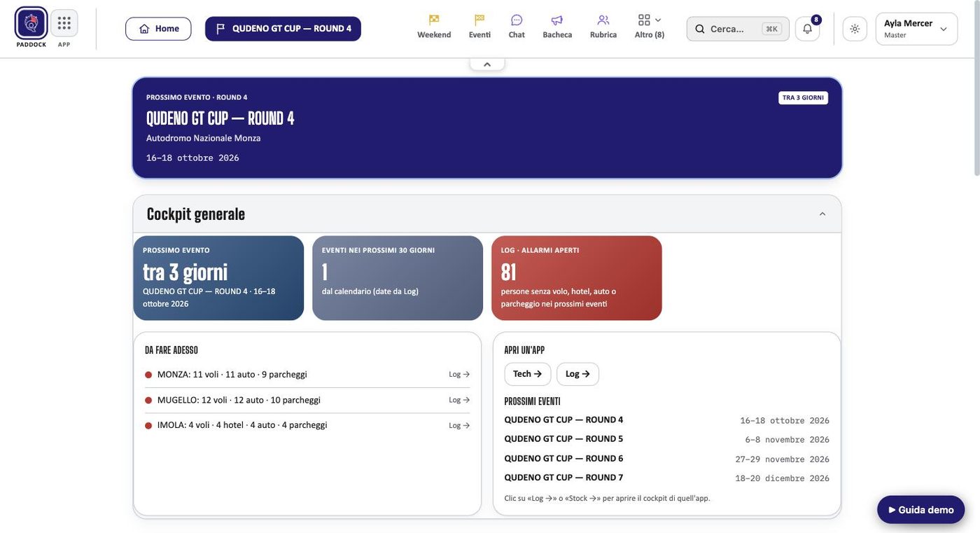The height and width of the screenshot is (533, 980).
Task: Collapse the Cockpit generale panel
Action: click(822, 214)
